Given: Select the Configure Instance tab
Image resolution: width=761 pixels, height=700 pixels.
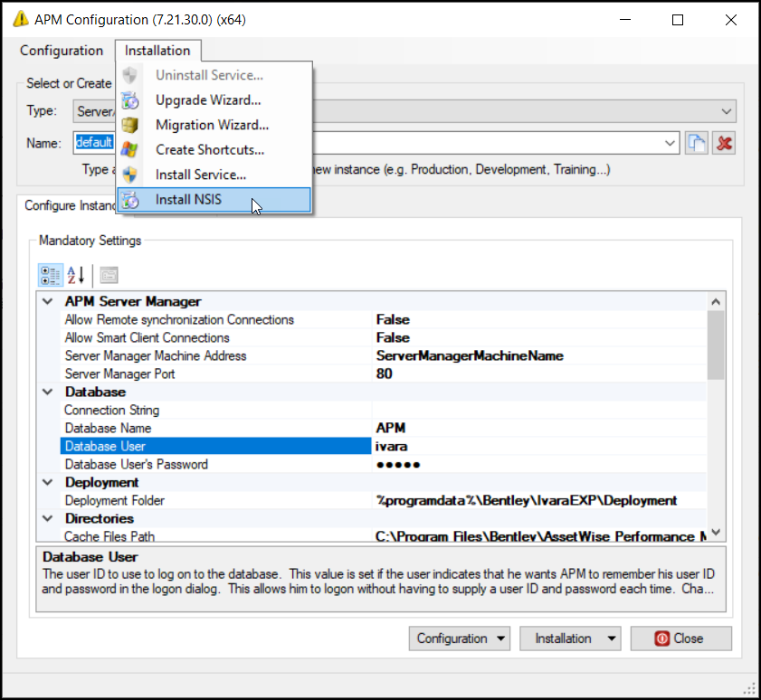Looking at the screenshot, I should click(x=71, y=205).
